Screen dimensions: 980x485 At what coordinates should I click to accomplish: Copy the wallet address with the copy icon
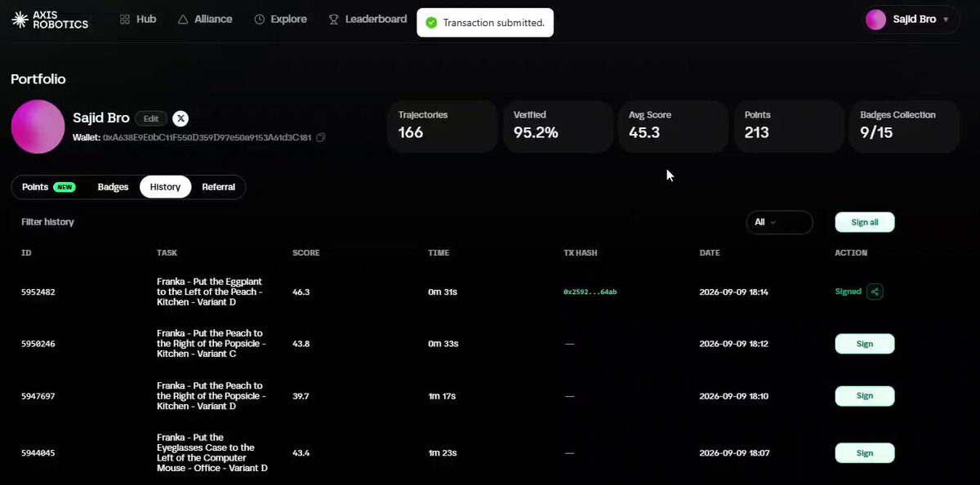point(321,138)
